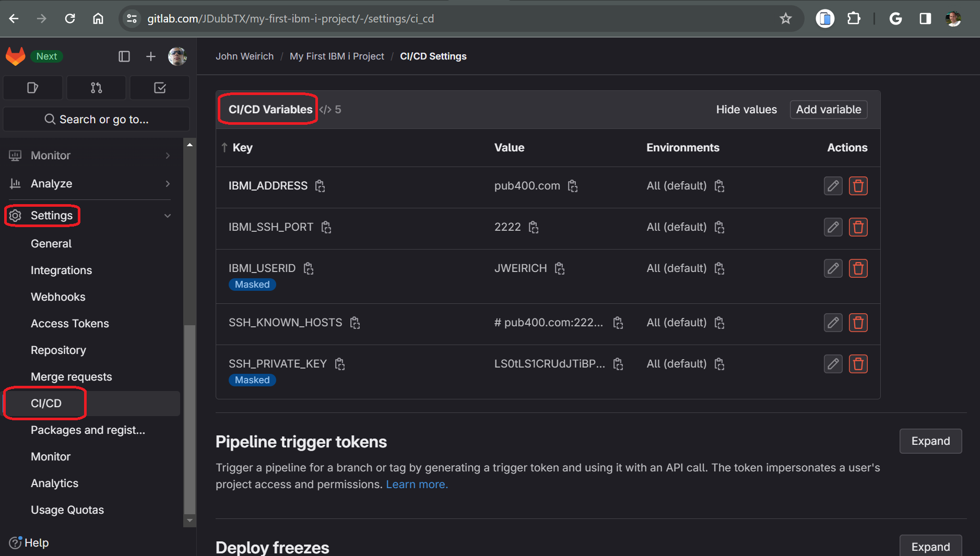Viewport: 980px width, 556px height.
Task: Open Usage Quotas settings page
Action: click(67, 510)
